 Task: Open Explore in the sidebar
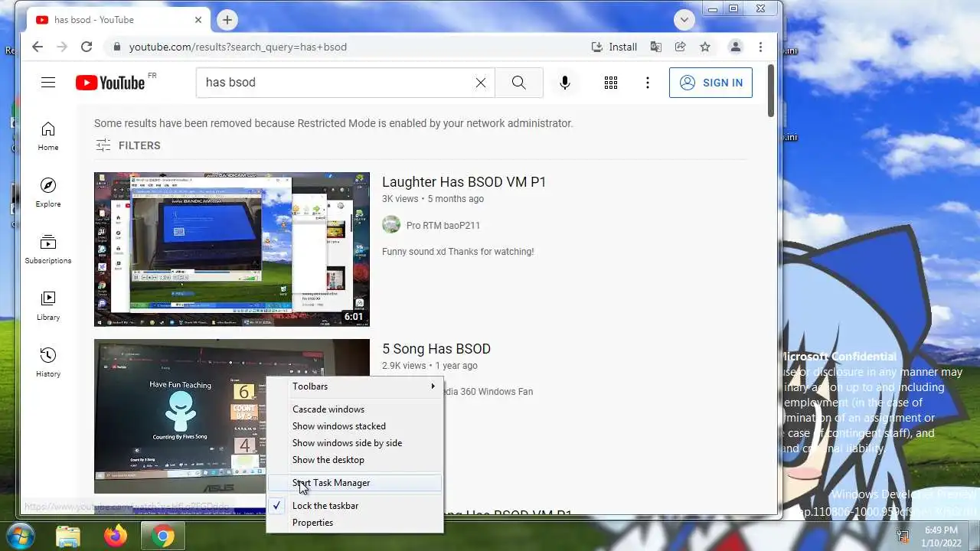pyautogui.click(x=48, y=192)
